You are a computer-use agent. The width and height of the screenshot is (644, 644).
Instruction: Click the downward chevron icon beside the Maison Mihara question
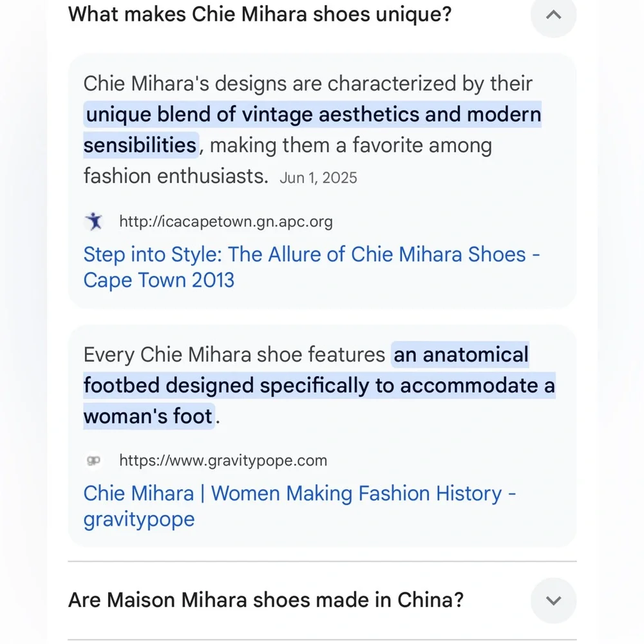point(553,600)
